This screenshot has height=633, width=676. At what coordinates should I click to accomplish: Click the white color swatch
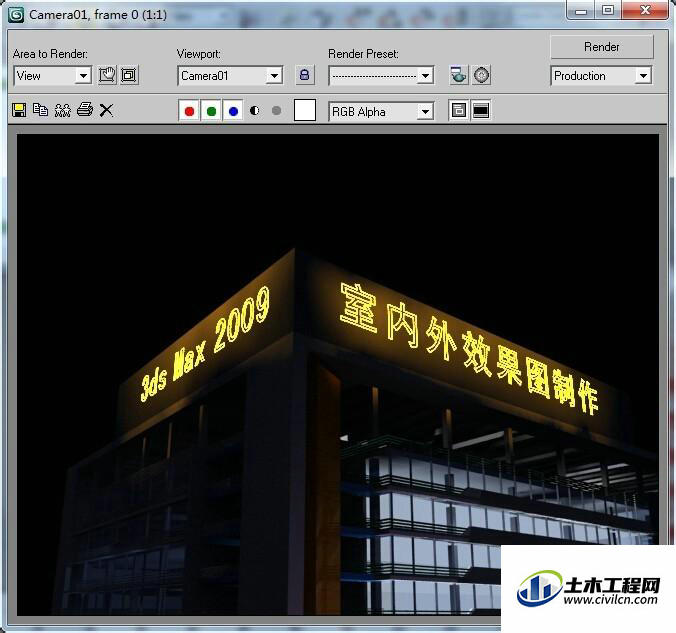(305, 110)
